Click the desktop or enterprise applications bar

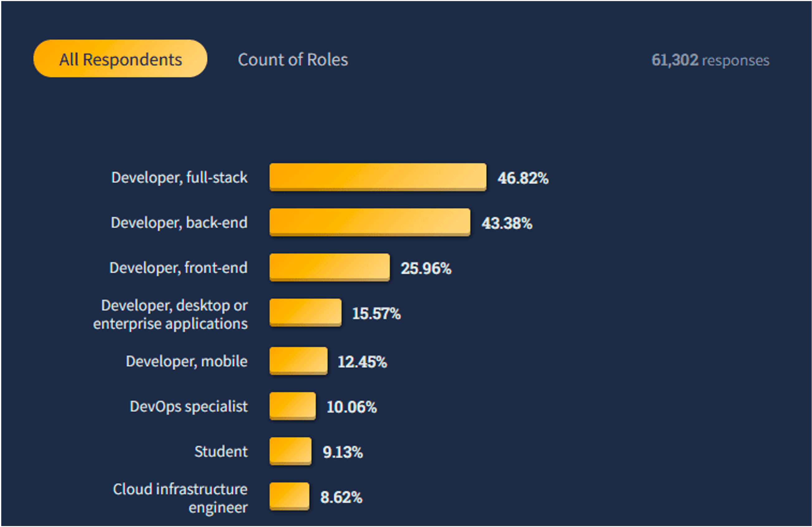pyautogui.click(x=305, y=312)
